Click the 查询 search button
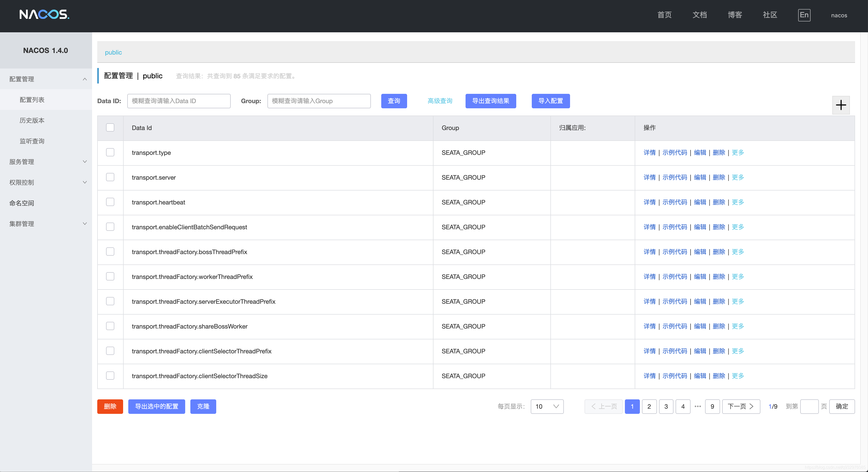 point(394,101)
